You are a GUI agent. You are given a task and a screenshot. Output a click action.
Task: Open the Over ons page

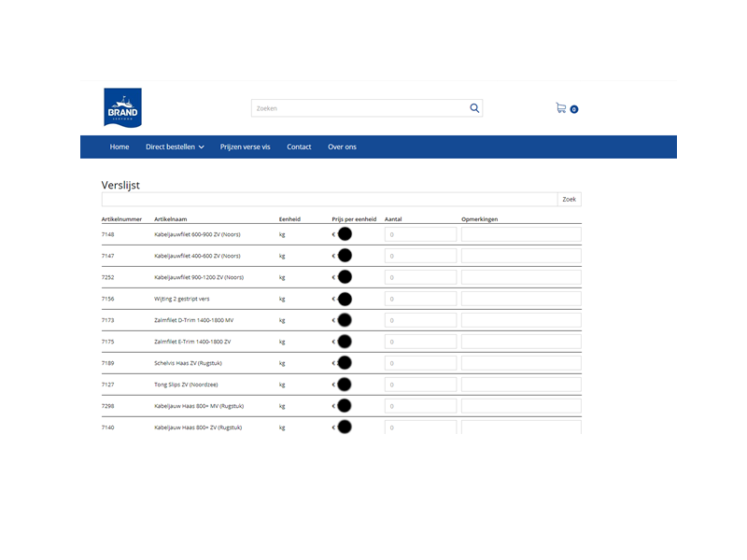[x=342, y=147]
